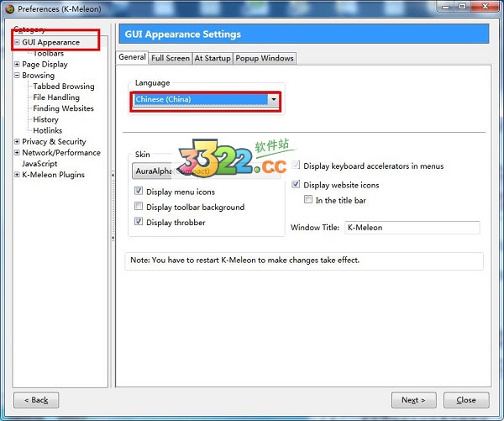Click the Next button
Image resolution: width=504 pixels, height=421 pixels.
point(413,400)
